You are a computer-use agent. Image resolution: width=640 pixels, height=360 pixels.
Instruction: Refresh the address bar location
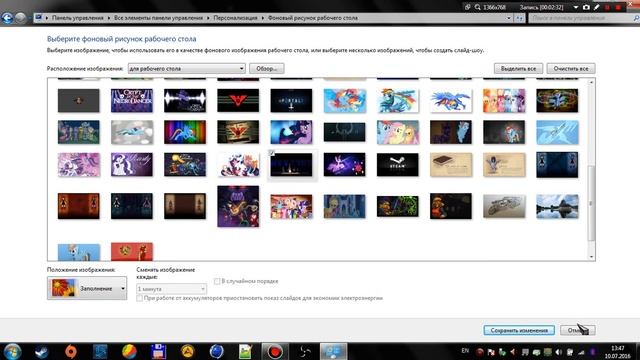click(519, 18)
